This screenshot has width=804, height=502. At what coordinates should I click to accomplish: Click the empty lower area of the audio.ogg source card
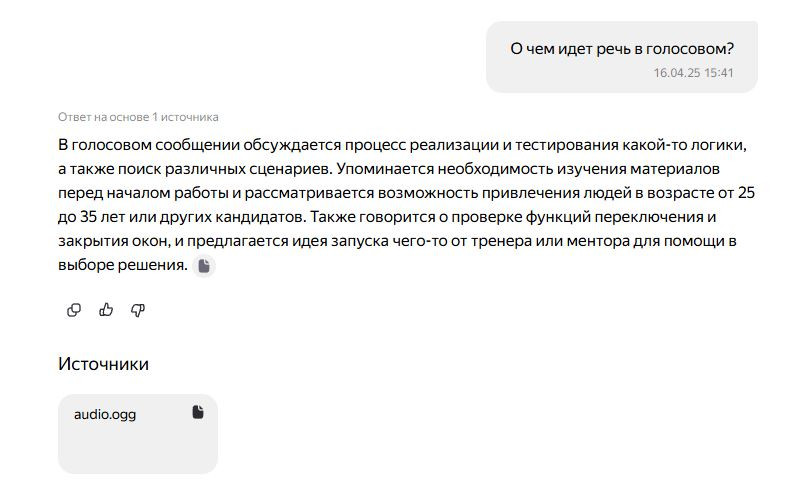137,450
